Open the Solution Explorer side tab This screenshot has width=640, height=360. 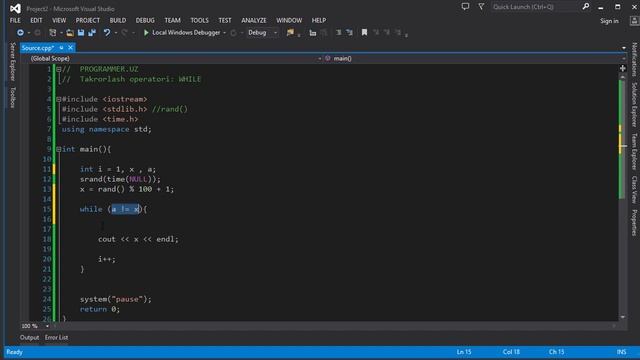(634, 105)
